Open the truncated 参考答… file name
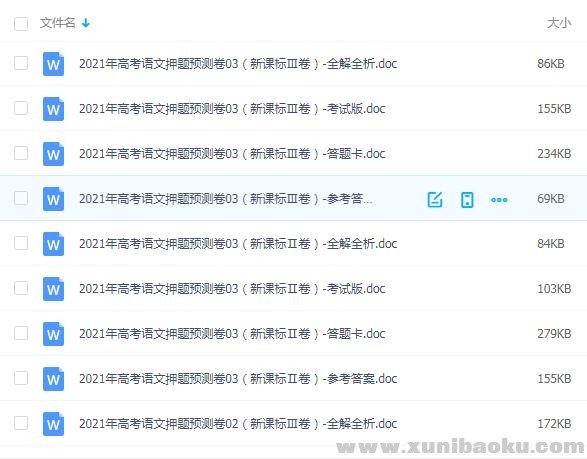587x459 pixels. click(226, 199)
